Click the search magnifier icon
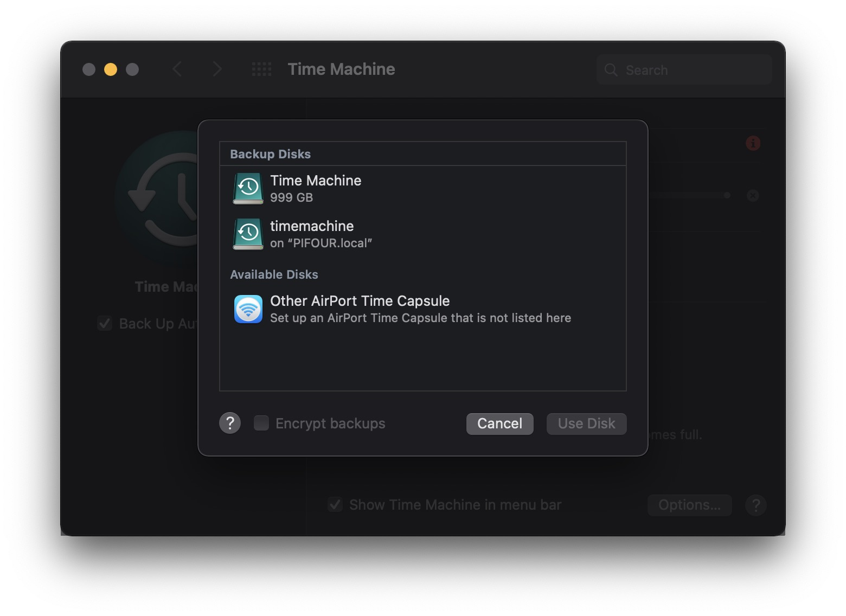This screenshot has height=616, width=846. point(611,70)
